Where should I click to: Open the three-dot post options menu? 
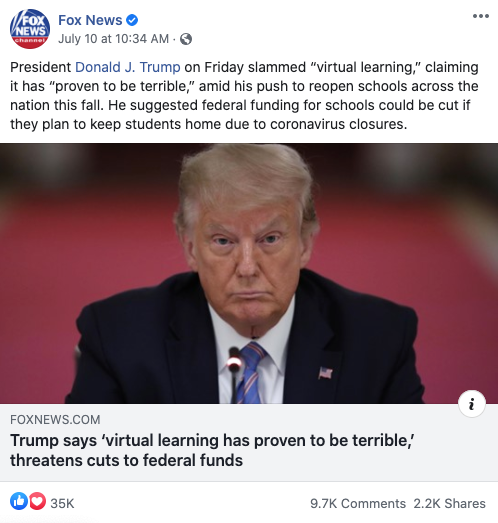pos(481,16)
